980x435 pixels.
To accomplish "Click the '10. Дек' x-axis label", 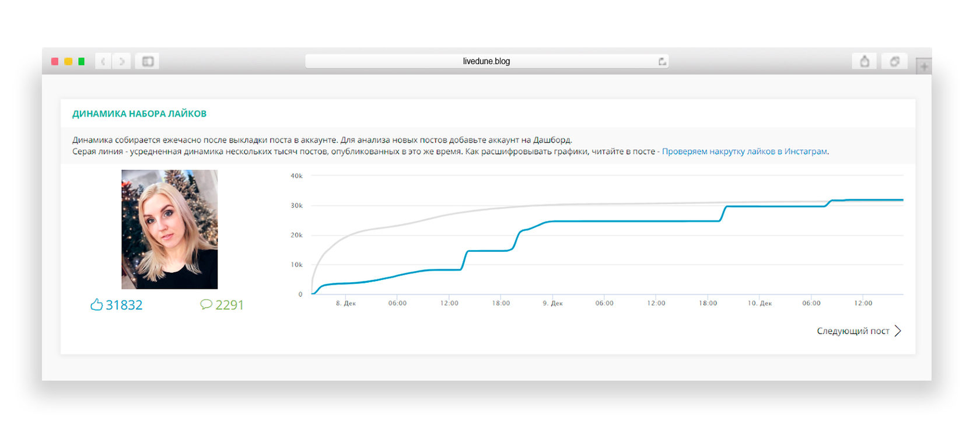I will [x=759, y=303].
